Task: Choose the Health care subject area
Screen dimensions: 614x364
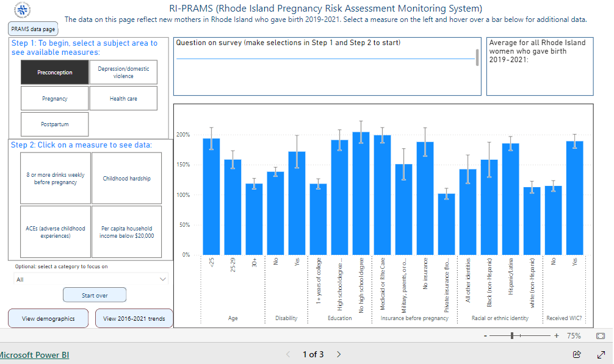Action: (123, 99)
